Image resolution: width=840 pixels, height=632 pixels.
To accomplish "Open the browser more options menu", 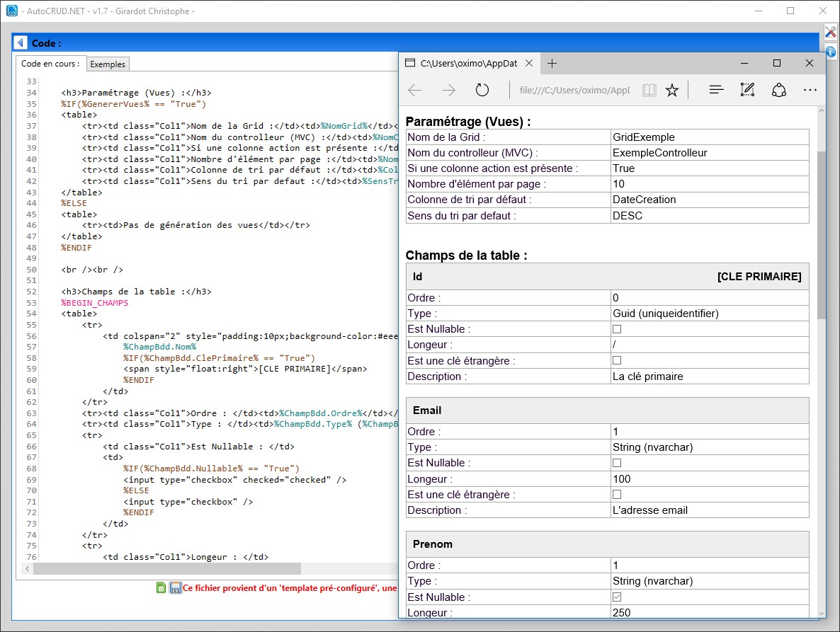I will pyautogui.click(x=810, y=90).
